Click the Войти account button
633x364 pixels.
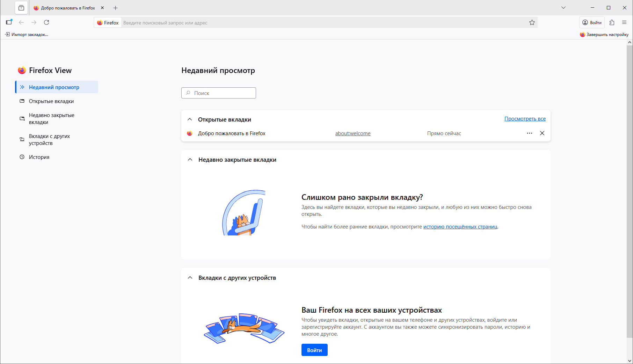592,22
